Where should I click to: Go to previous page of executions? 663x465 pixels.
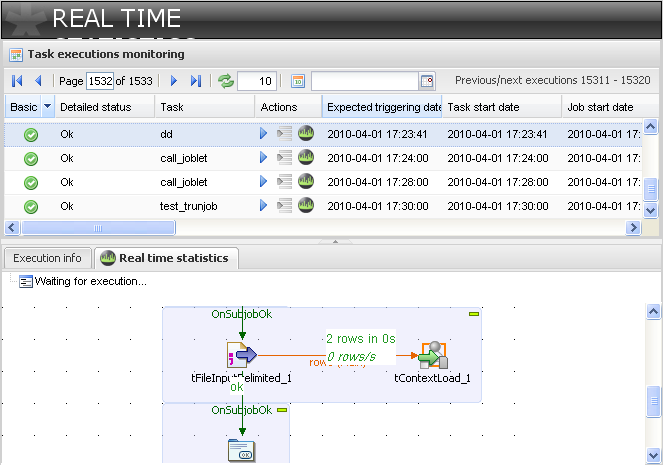38,81
